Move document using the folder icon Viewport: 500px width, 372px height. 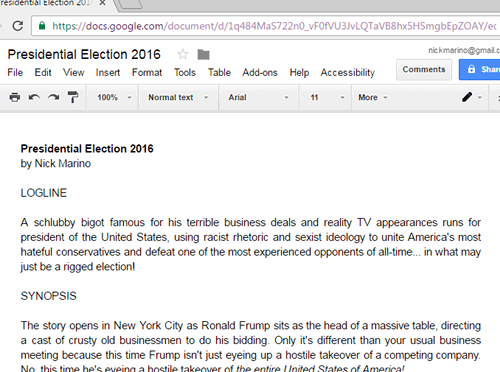point(203,54)
